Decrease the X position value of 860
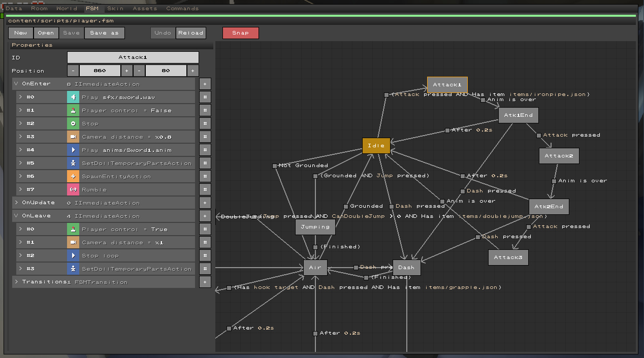The image size is (644, 358). (73, 71)
